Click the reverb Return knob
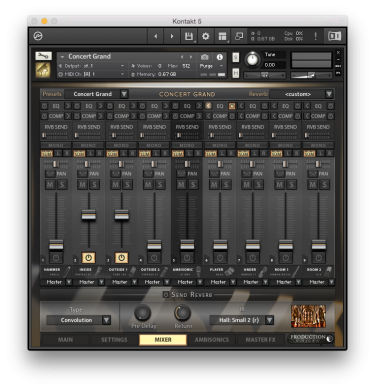Screen dimensions: 375x390 182,313
